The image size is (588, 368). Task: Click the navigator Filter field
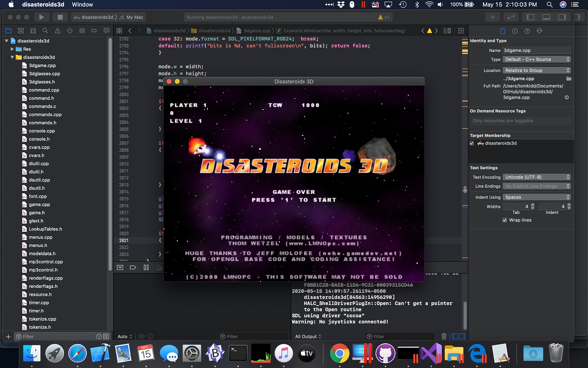pyautogui.click(x=62, y=337)
